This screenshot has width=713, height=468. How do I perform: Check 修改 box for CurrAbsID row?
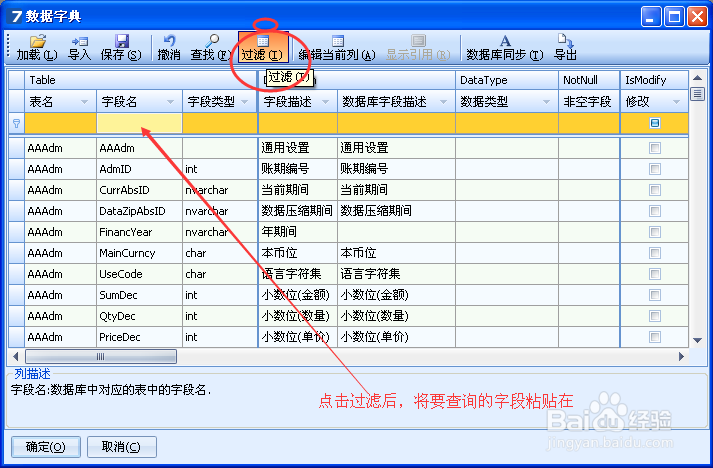[x=655, y=190]
